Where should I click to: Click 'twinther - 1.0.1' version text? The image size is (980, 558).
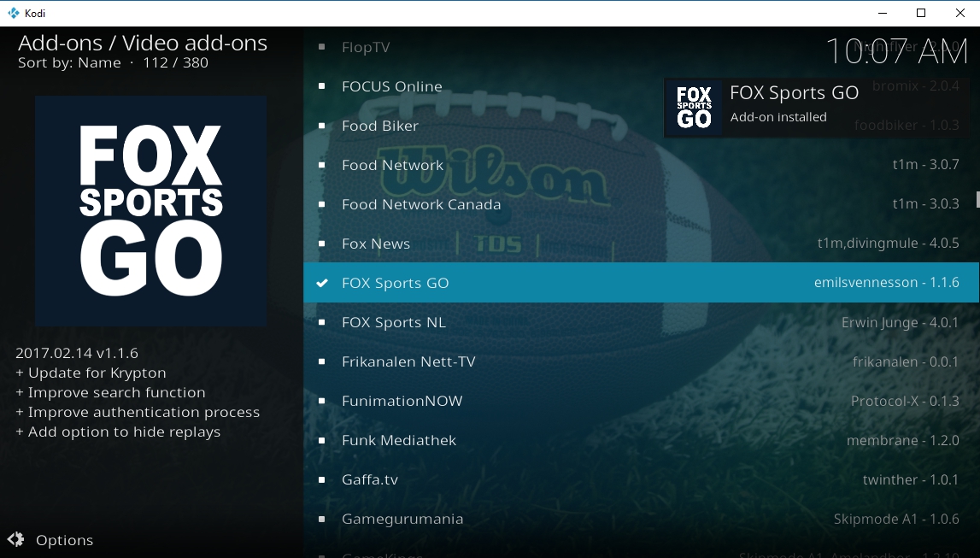[911, 480]
